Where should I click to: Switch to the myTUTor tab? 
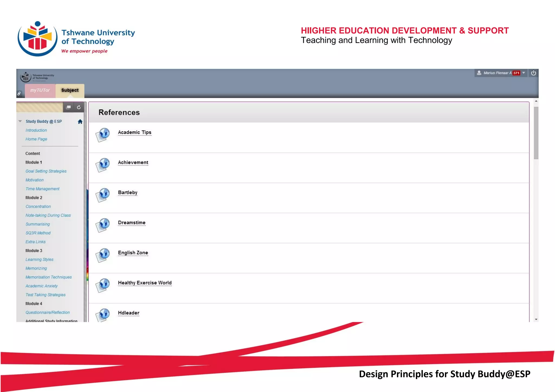click(x=40, y=90)
